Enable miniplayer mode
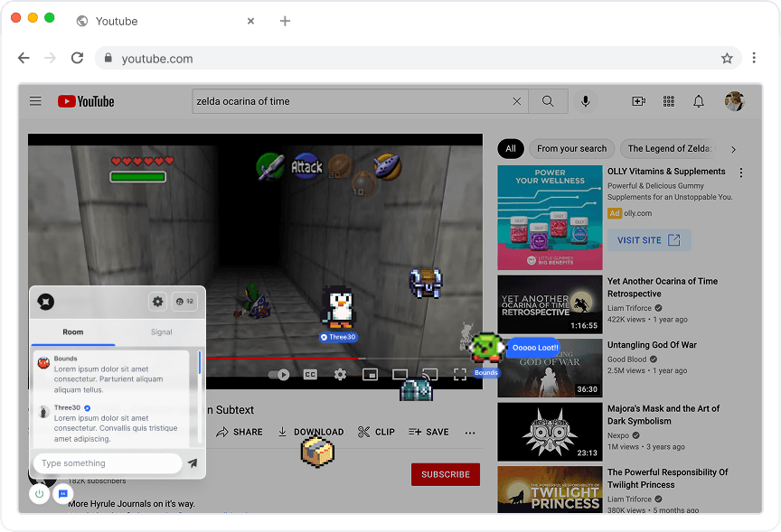The image size is (781, 532). 370,374
